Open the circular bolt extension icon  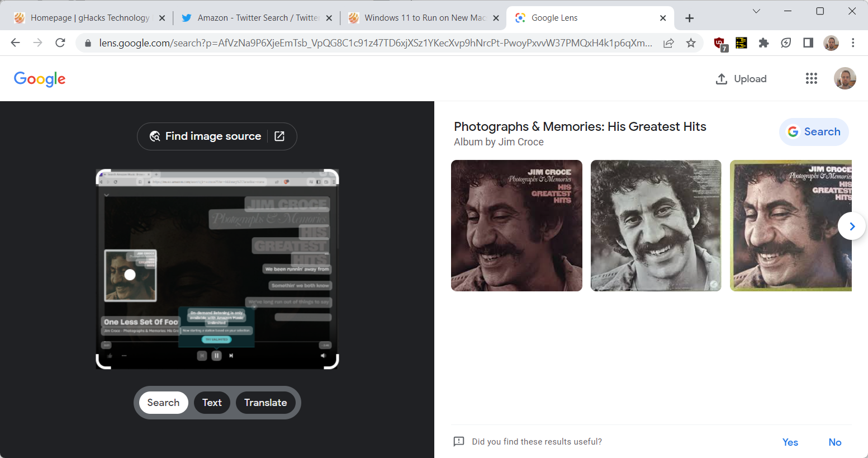point(786,43)
